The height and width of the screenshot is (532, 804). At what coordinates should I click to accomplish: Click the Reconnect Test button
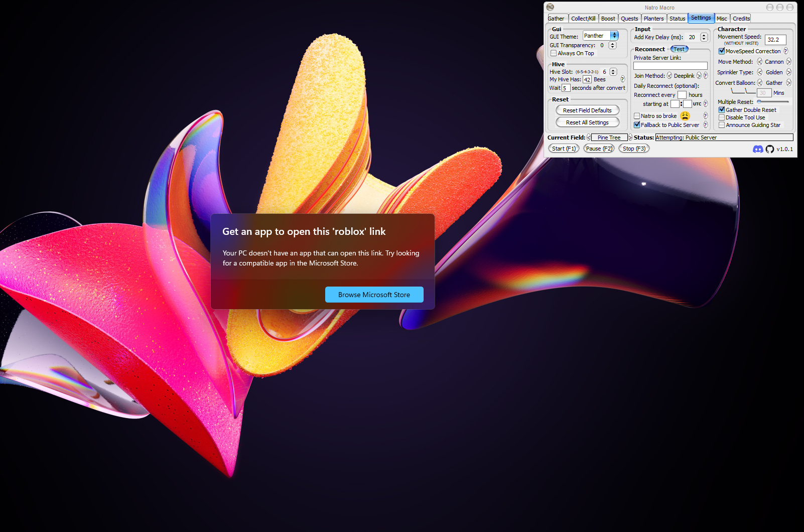coord(679,49)
